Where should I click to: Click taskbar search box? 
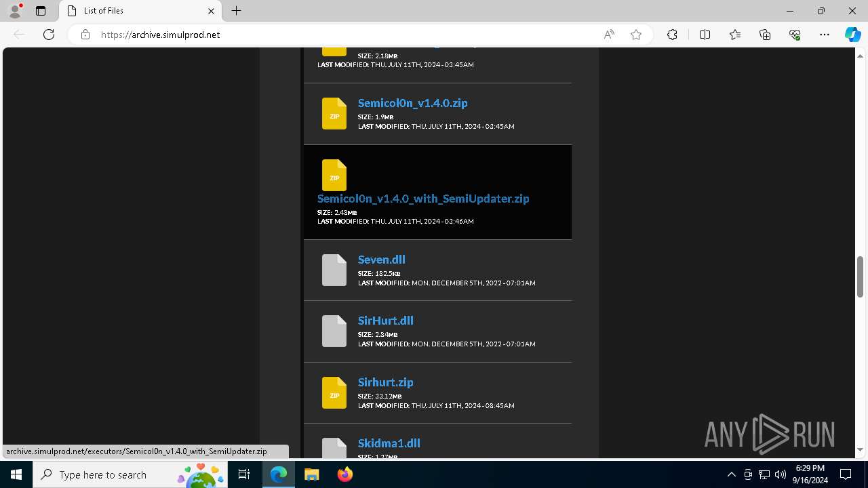coord(132,474)
